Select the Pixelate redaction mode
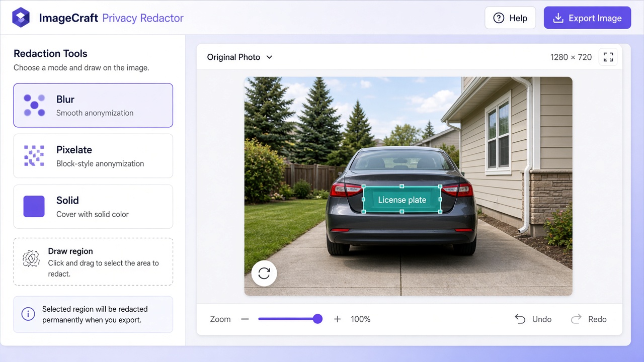 coord(93,156)
